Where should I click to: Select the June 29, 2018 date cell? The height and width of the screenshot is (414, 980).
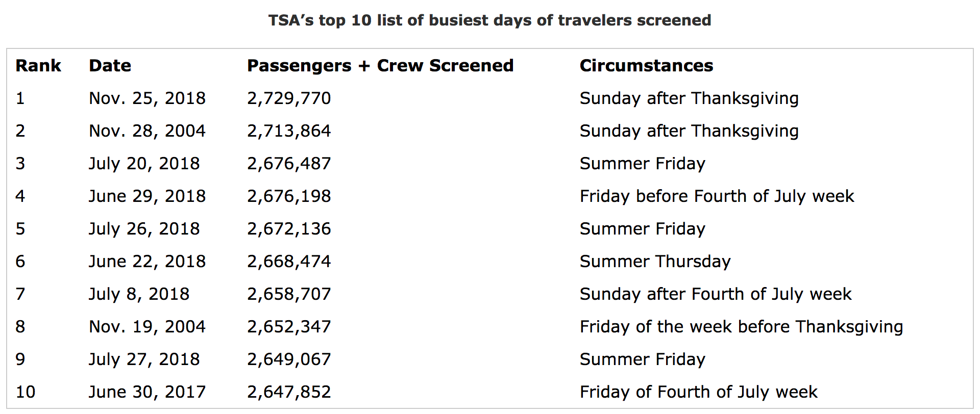tap(147, 196)
